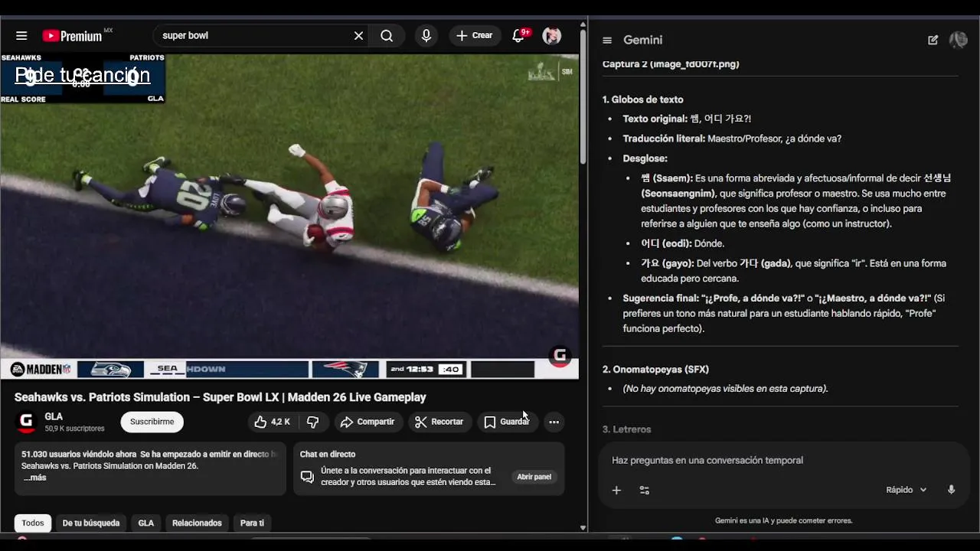Expand the description with ...más
The height and width of the screenshot is (551, 980).
click(34, 478)
